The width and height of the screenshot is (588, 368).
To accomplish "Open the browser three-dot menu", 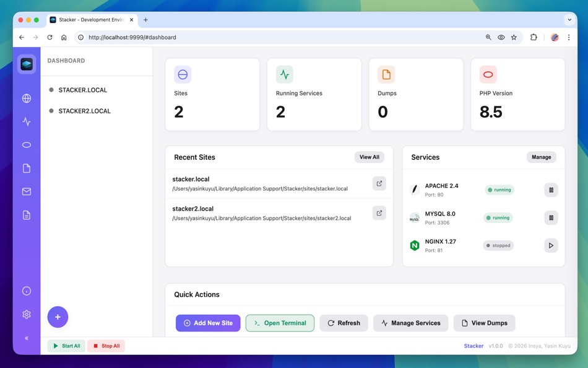I will coord(569,37).
